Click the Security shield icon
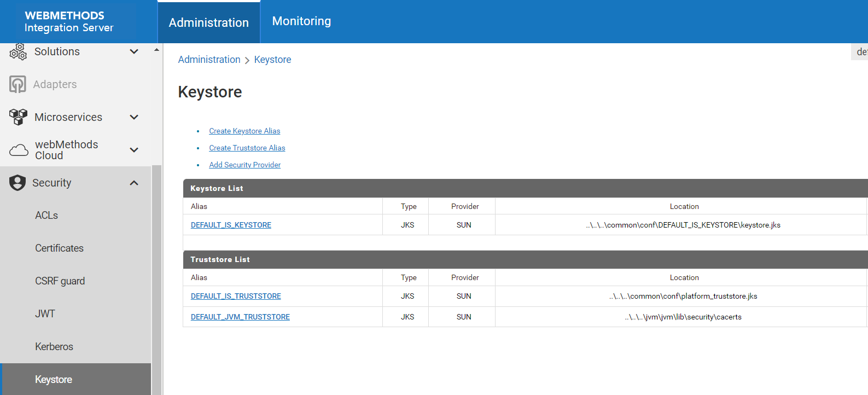868x395 pixels. [x=18, y=183]
